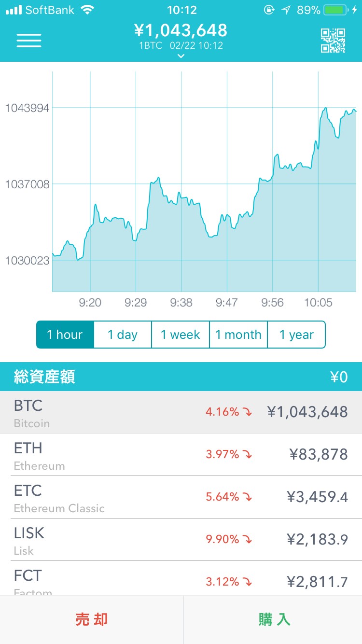The image size is (362, 644).
Task: Choose the LISK currency row
Action: [x=181, y=540]
